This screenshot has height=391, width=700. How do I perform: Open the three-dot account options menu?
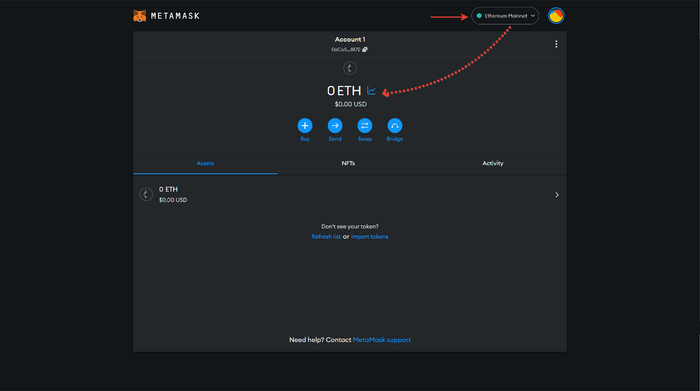(x=556, y=44)
